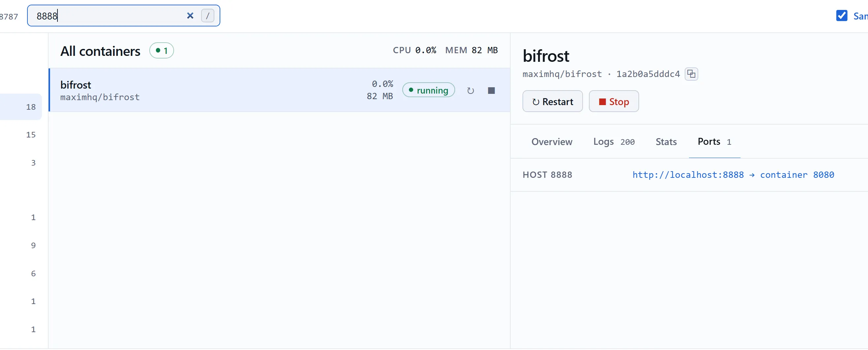Toggle the checked checkbox at top right

841,16
